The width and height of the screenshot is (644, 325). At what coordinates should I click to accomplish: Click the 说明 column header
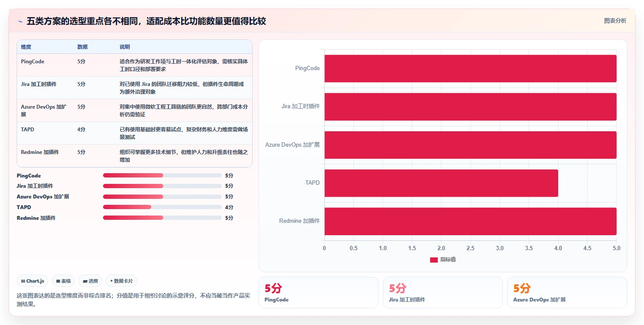125,47
